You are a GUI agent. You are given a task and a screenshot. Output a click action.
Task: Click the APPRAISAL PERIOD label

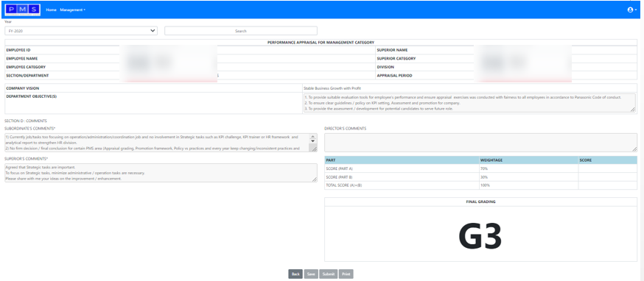394,76
